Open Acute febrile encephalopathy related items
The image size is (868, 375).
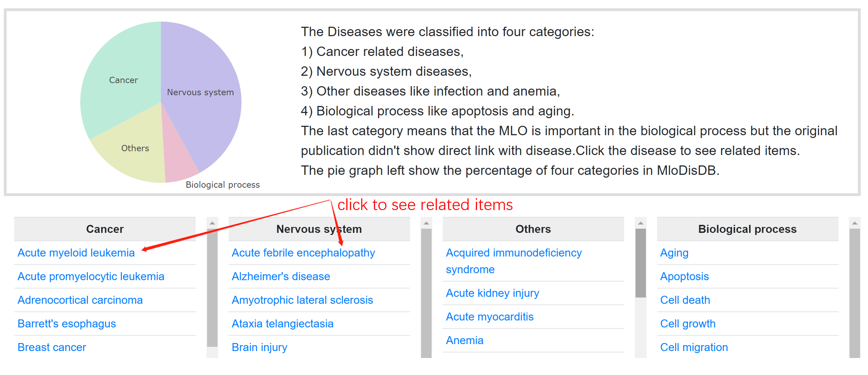[303, 253]
